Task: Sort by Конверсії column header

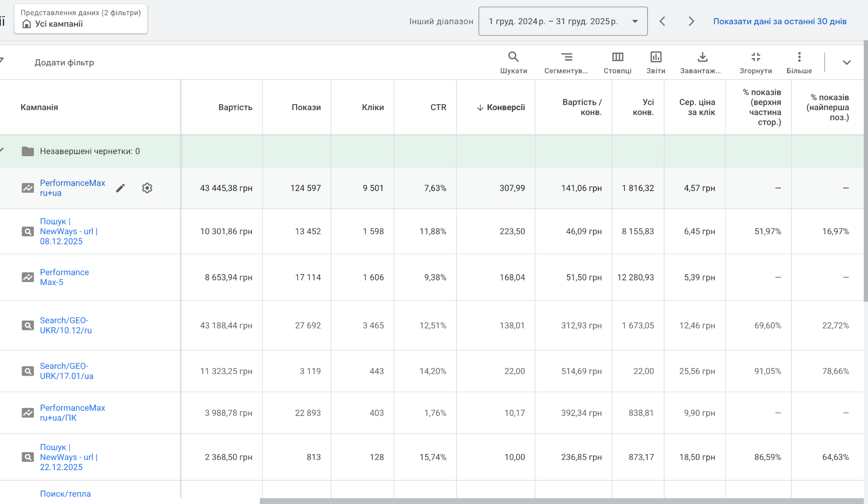Action: (x=505, y=108)
